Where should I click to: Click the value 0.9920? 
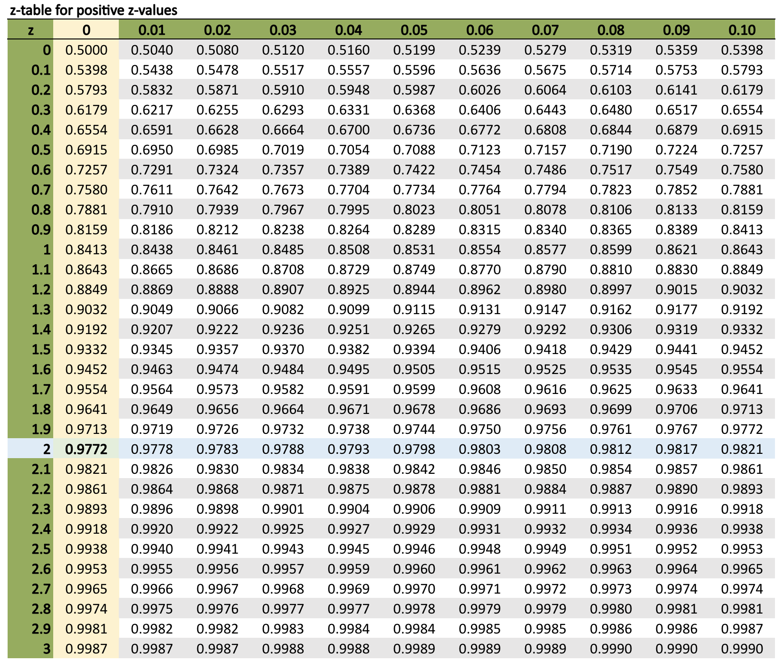click(x=152, y=529)
